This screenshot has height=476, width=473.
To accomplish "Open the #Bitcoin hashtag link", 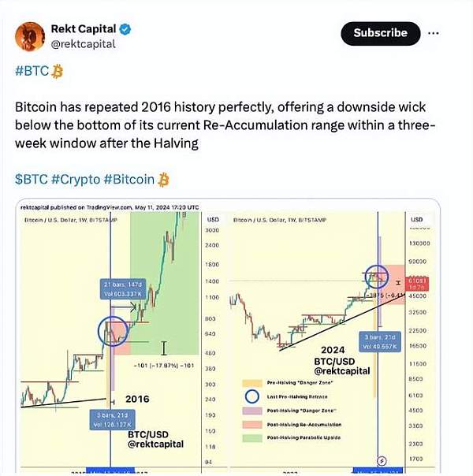I will [128, 179].
